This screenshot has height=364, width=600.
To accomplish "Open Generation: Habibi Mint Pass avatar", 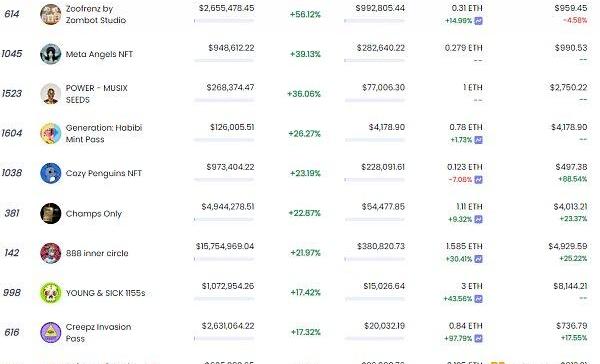I will [x=51, y=134].
